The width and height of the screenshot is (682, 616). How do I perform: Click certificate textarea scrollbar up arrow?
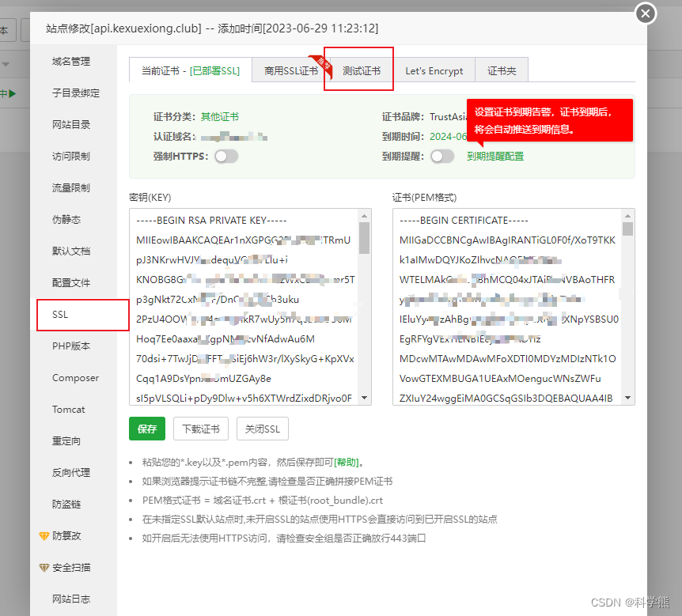point(627,216)
